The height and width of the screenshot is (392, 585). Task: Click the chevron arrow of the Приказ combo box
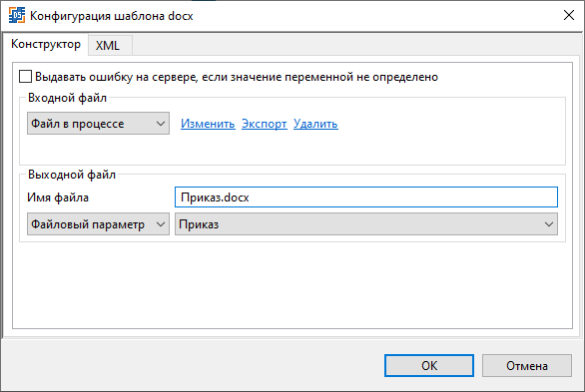[x=549, y=224]
